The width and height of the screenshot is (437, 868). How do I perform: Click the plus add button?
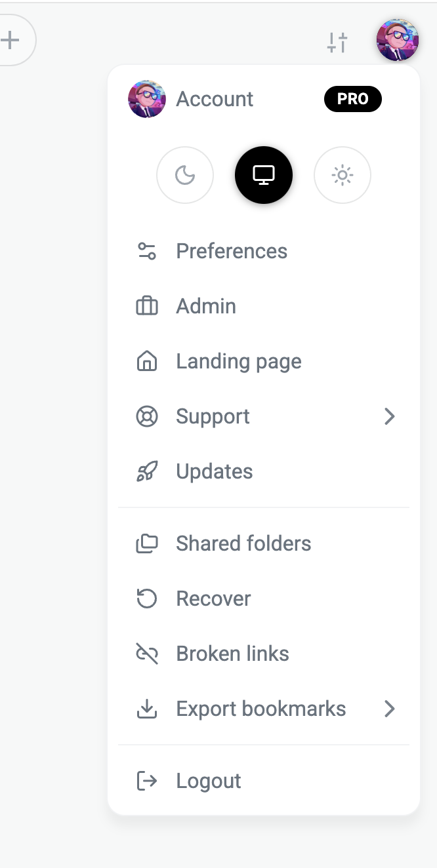coord(10,41)
